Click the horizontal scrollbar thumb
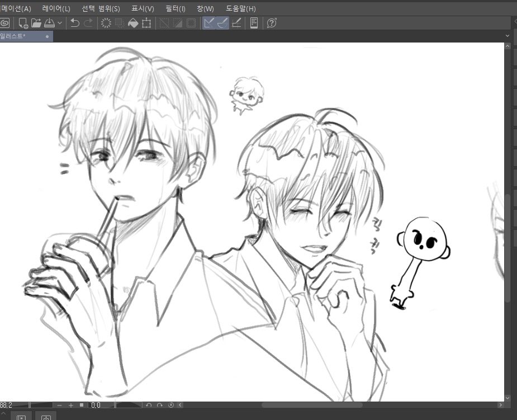 312,405
